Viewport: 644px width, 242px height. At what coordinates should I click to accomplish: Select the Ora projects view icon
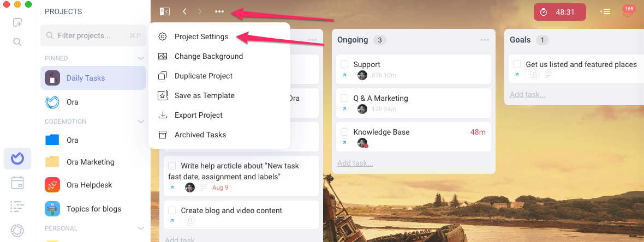(17, 159)
